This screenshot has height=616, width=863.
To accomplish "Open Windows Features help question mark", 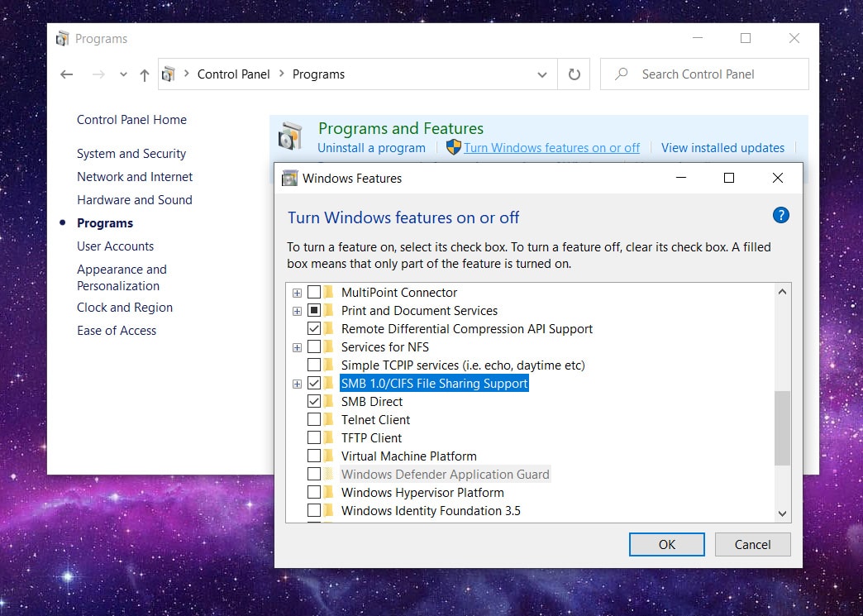I will point(780,215).
